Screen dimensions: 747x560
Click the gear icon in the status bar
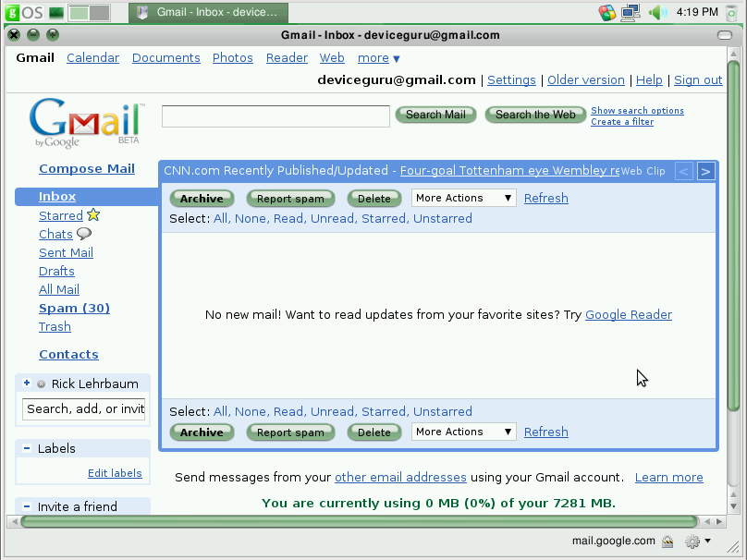tap(692, 541)
